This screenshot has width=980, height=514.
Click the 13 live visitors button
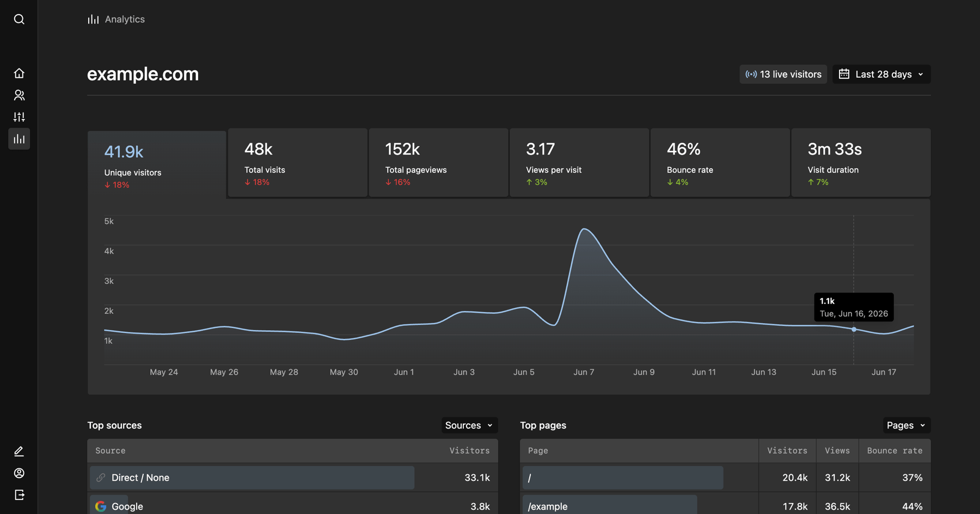(x=783, y=75)
